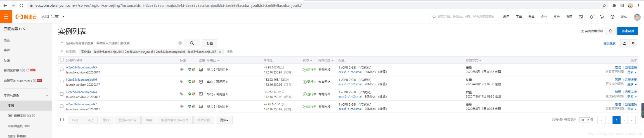This screenshot has width=644, height=138.
Task: Open the page size dropdown showing 20
Action: pyautogui.click(x=584, y=120)
